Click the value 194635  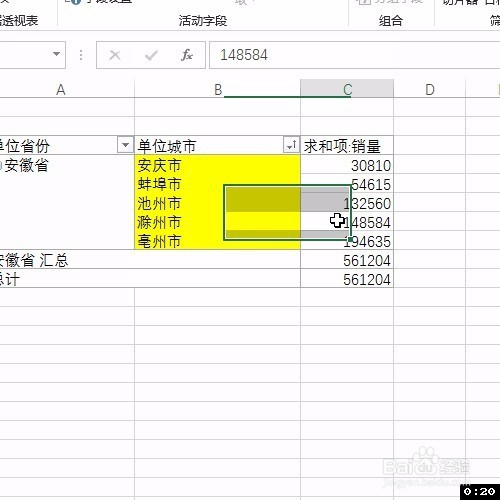click(367, 242)
